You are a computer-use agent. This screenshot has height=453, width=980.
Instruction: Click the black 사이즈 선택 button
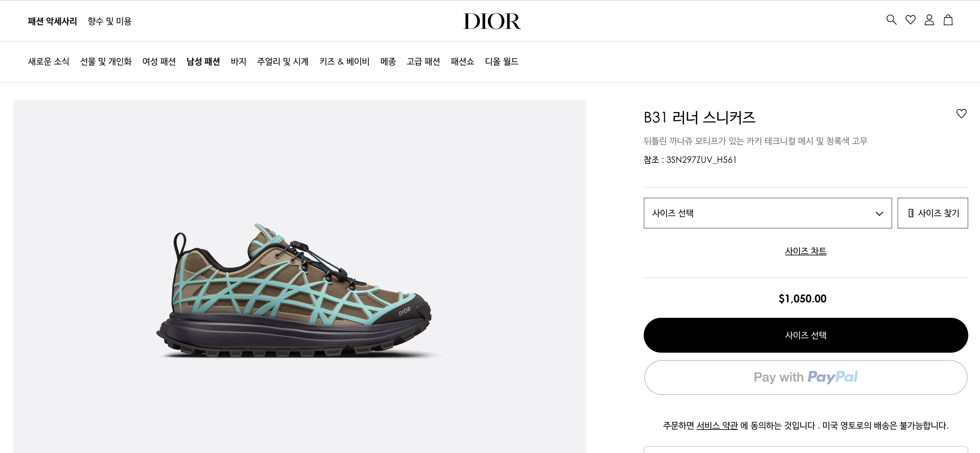805,335
